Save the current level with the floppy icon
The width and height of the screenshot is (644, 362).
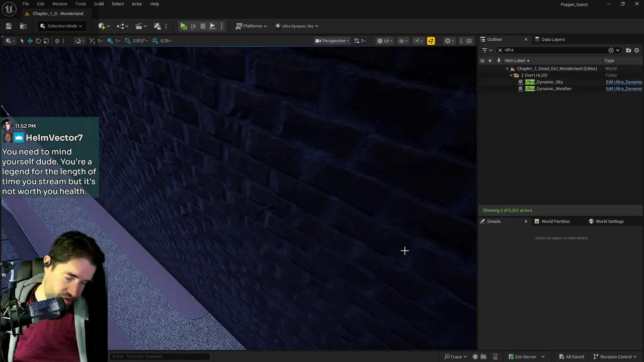[9, 26]
